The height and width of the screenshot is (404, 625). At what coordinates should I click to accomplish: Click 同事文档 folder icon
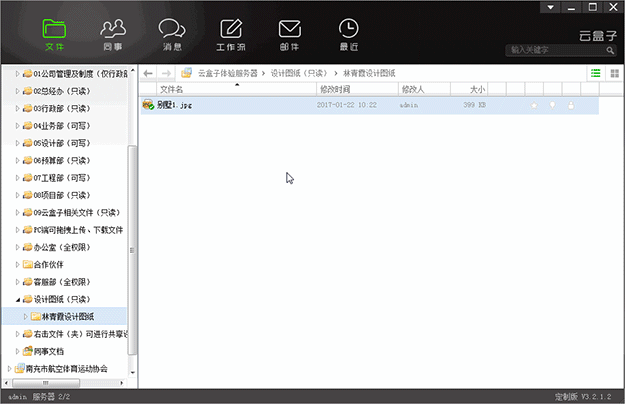coord(28,351)
